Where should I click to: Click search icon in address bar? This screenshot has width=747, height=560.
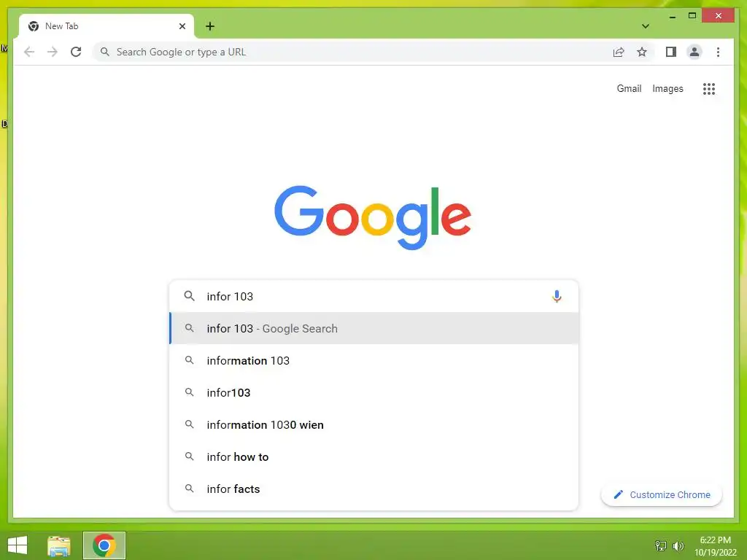click(105, 52)
